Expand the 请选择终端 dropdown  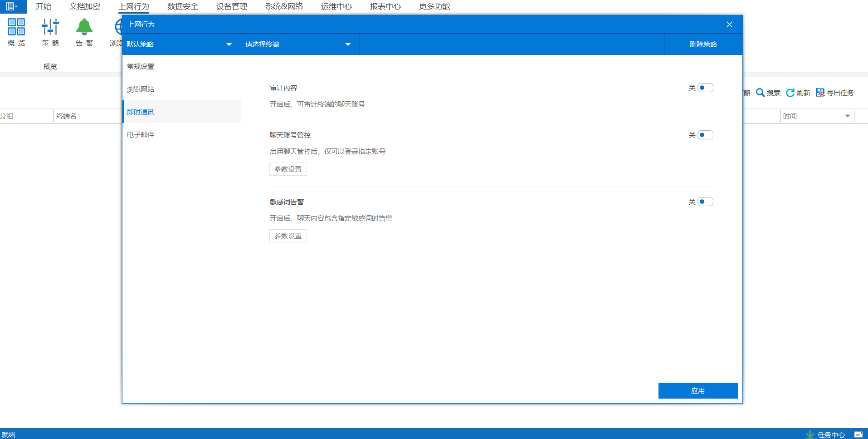[299, 44]
